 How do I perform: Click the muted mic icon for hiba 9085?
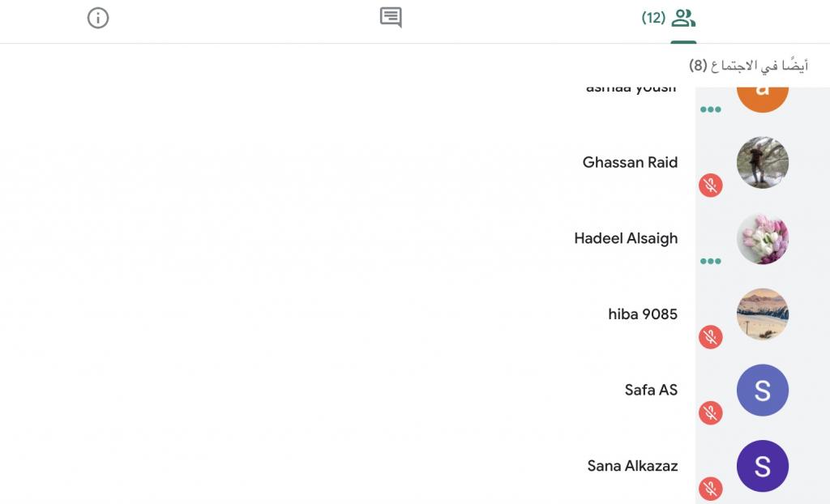click(710, 337)
